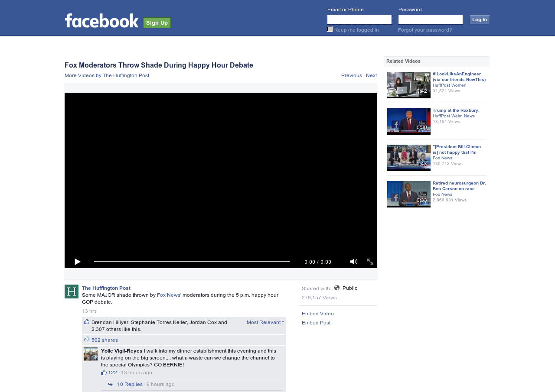Open The Huffington Post avatar icon
The width and height of the screenshot is (555, 392).
(72, 292)
